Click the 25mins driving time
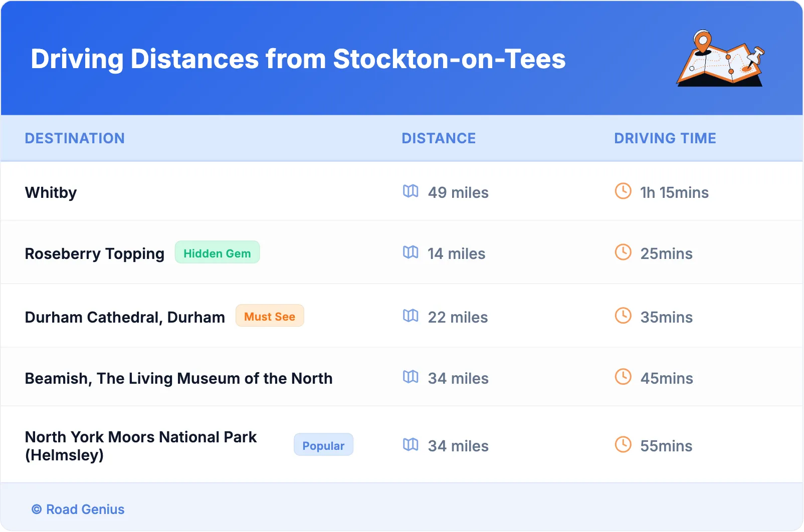The image size is (804, 532). (x=666, y=254)
